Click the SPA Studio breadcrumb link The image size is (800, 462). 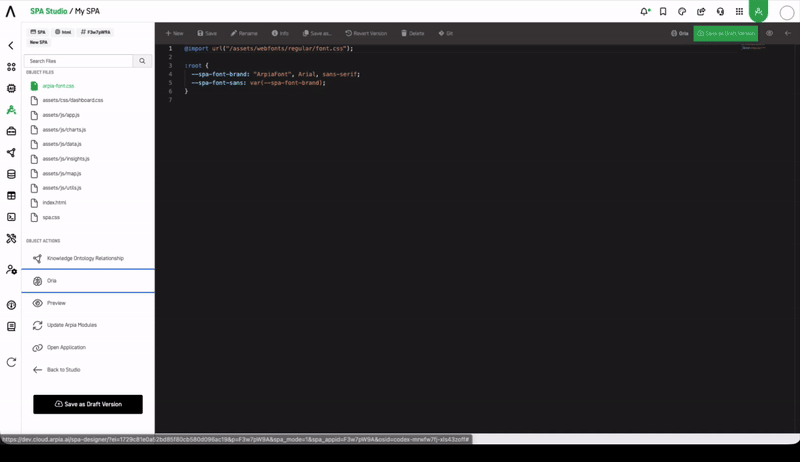click(x=48, y=11)
